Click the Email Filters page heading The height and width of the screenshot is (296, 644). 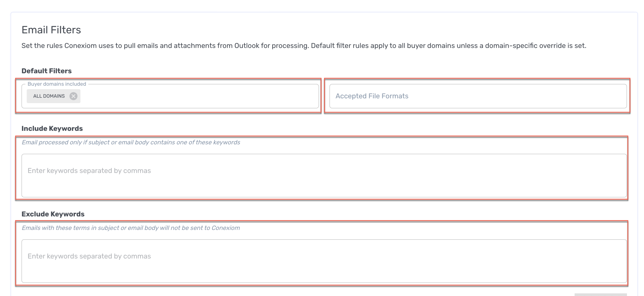coord(51,30)
